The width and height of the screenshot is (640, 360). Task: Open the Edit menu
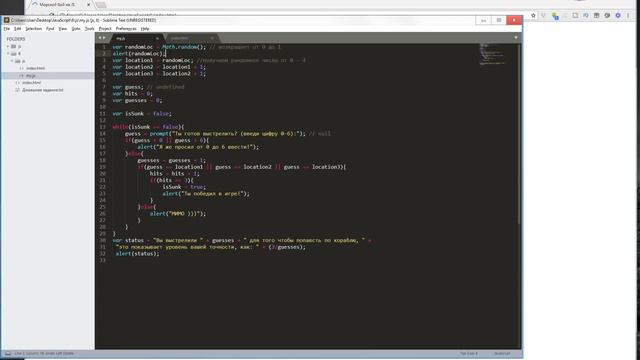tap(18, 29)
